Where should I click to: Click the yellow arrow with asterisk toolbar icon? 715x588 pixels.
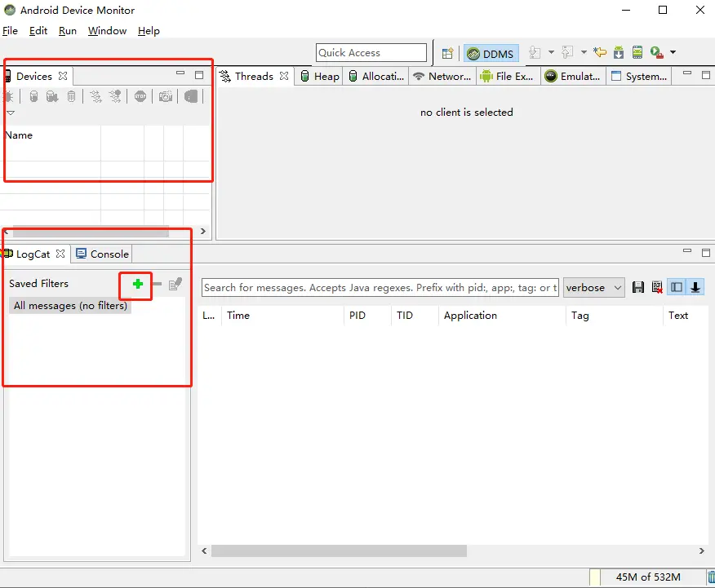tap(600, 52)
